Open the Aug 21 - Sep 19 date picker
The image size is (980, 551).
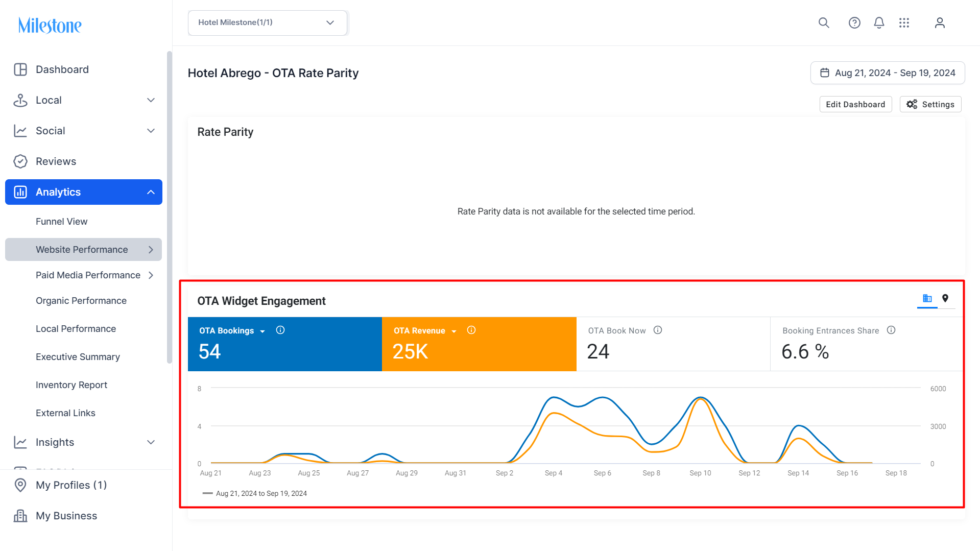point(888,73)
